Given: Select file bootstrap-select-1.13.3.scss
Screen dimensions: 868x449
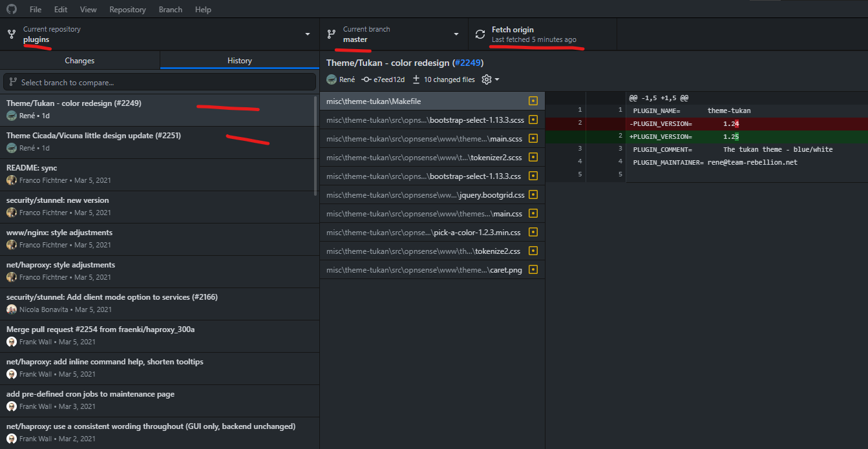Looking at the screenshot, I should 432,120.
